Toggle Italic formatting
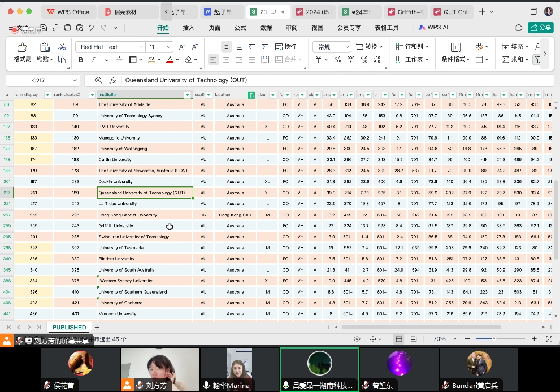 tap(93, 60)
